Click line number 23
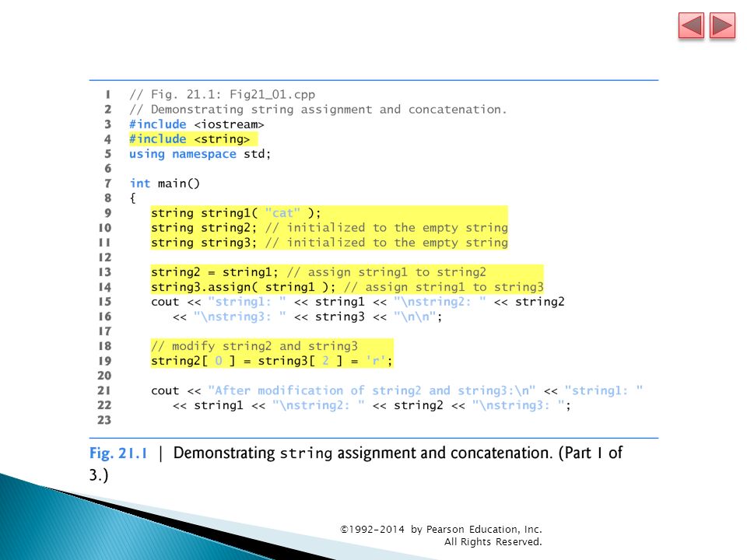 [104, 420]
